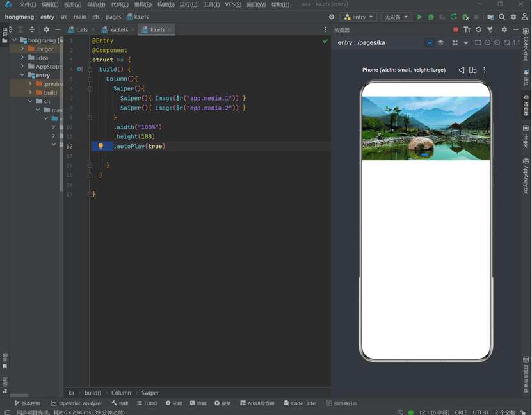This screenshot has width=532, height=415.
Task: Open the ArkUI检查器 tool window
Action: click(x=257, y=403)
